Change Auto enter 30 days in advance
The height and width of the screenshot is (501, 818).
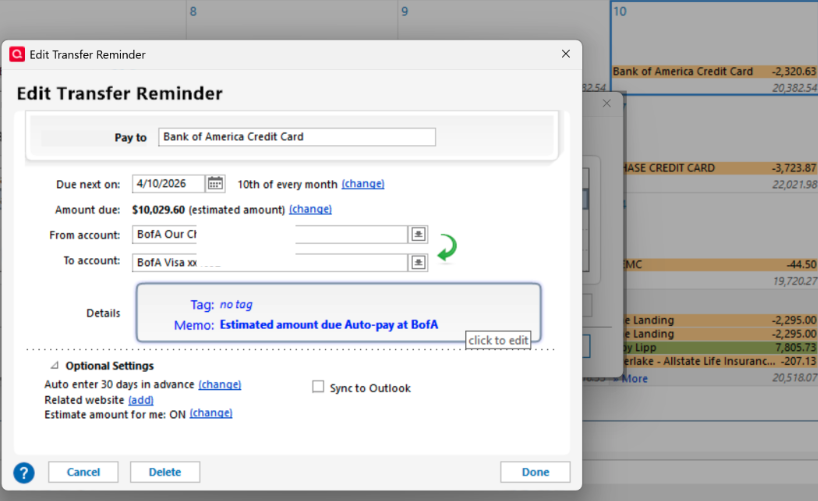click(219, 385)
